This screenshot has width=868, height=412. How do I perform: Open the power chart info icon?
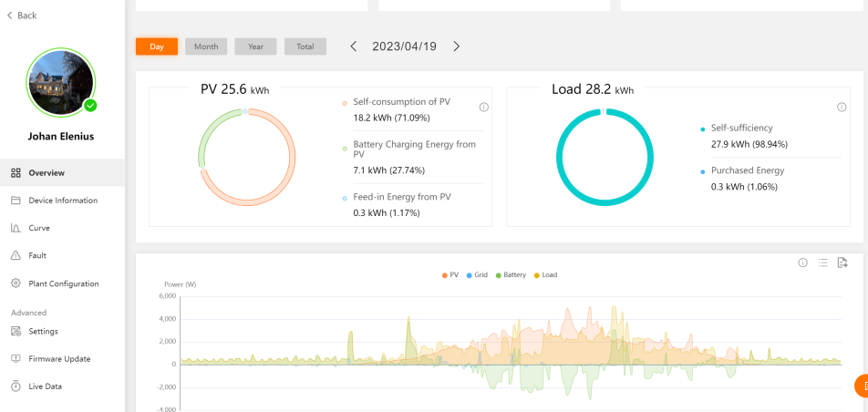point(802,263)
